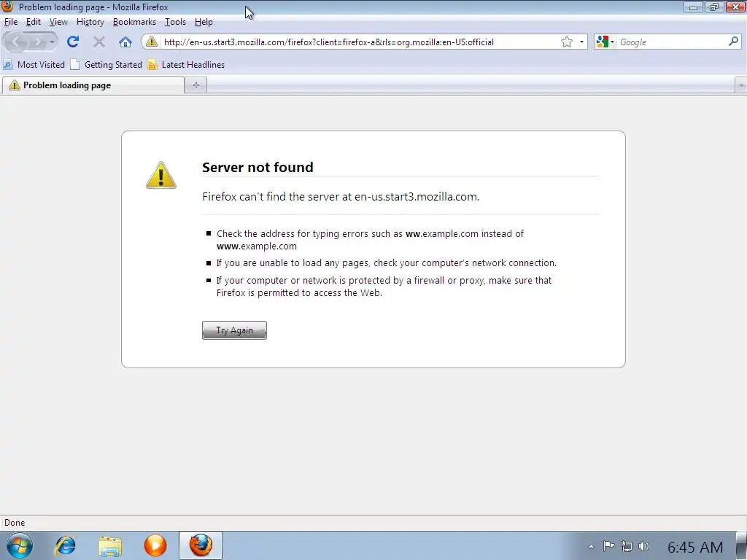Open the Tools menu
The image size is (747, 560).
[x=175, y=22]
